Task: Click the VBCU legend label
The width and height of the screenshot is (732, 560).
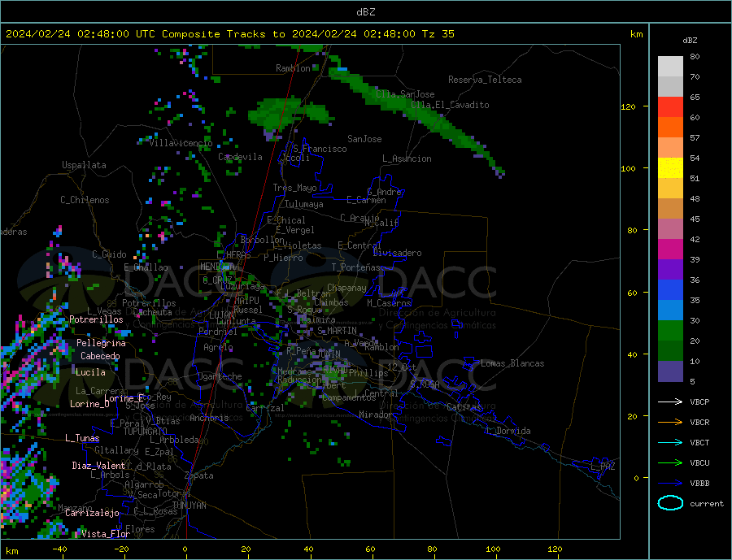Action: [x=699, y=463]
